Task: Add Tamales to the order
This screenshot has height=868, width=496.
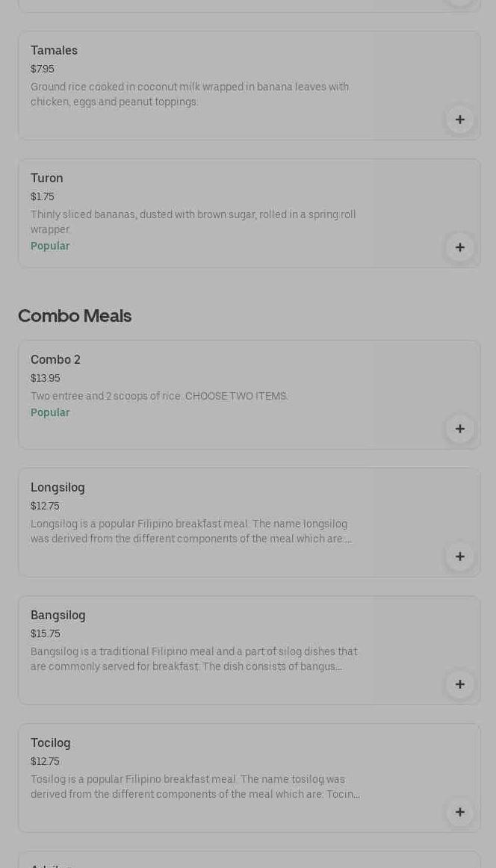Action: coord(459,120)
